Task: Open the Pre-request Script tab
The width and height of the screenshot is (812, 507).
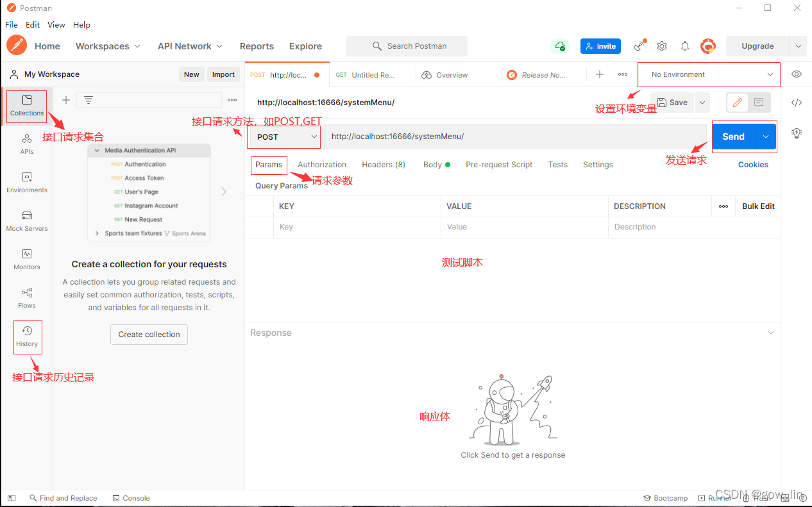Action: coord(499,165)
